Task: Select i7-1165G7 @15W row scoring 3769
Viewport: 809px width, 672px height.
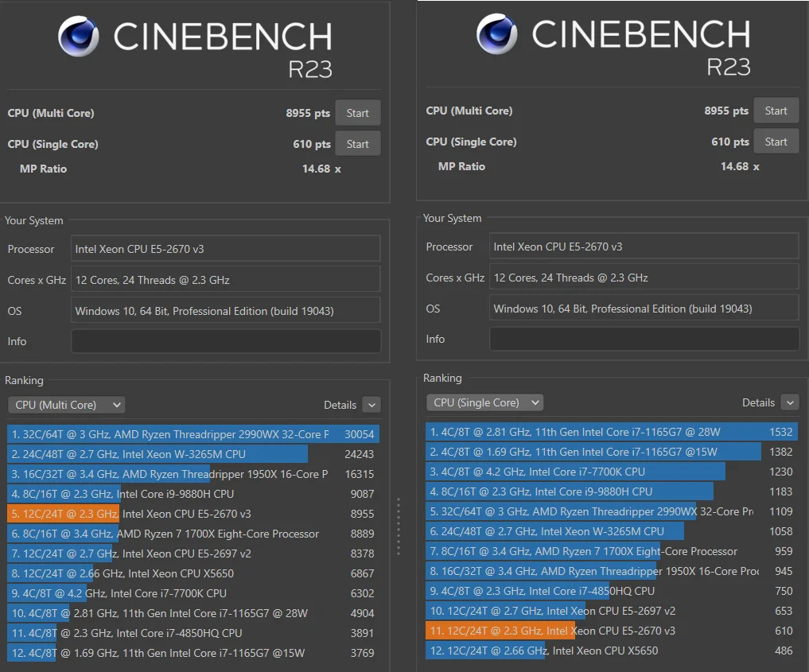Action: [193, 652]
